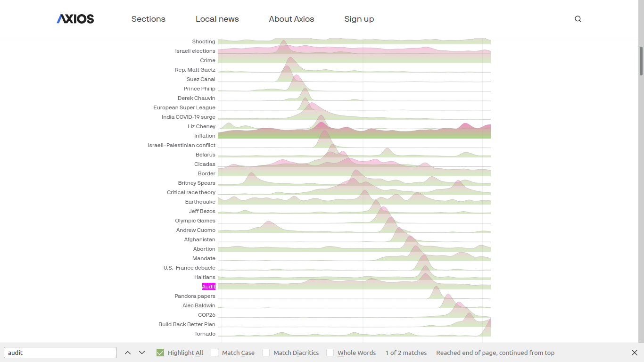The height and width of the screenshot is (362, 644).
Task: Click the Britney Spears label
Action: (197, 183)
